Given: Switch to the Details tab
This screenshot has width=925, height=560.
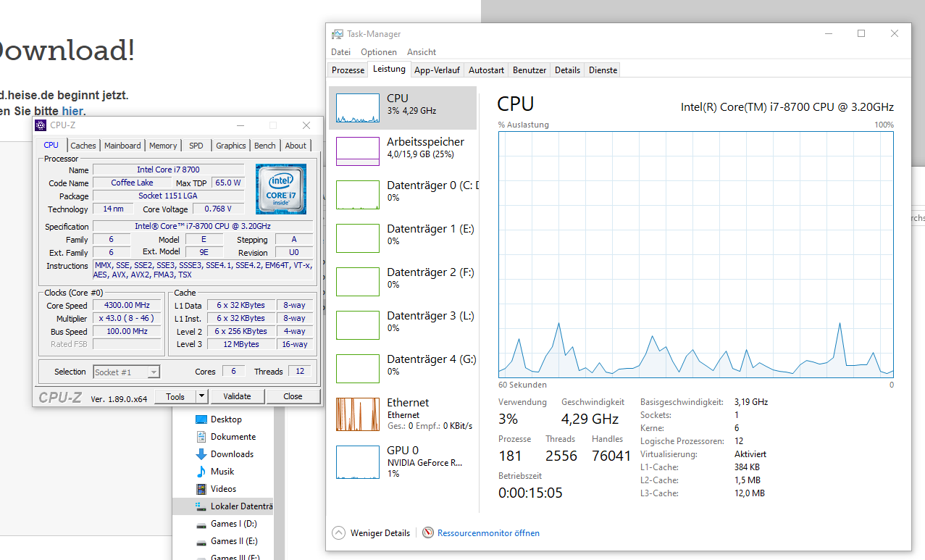Looking at the screenshot, I should 567,70.
